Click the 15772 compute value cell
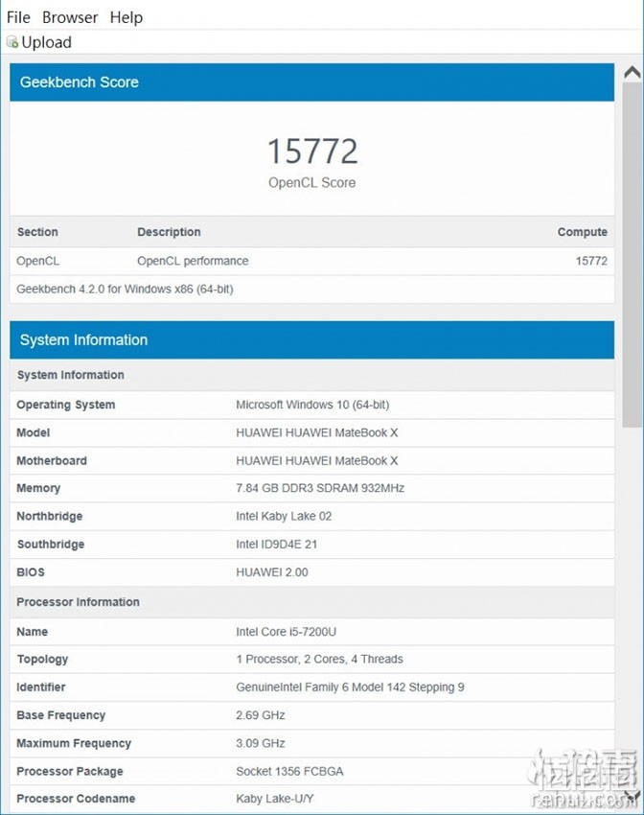This screenshot has width=644, height=815. coord(591,261)
